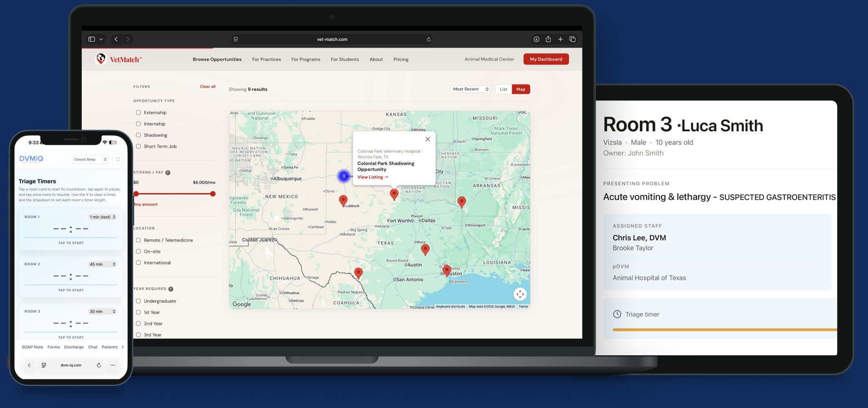
Task: Click Animal Medical Center account link
Action: (x=489, y=59)
